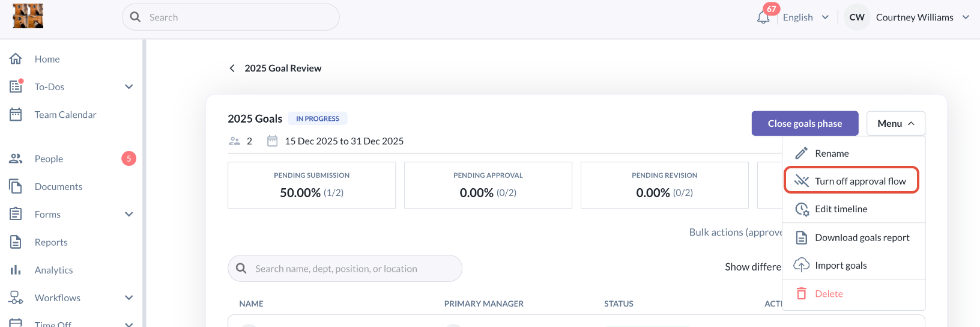Go to Home in the sidebar
The image size is (980, 327).
point(47,59)
